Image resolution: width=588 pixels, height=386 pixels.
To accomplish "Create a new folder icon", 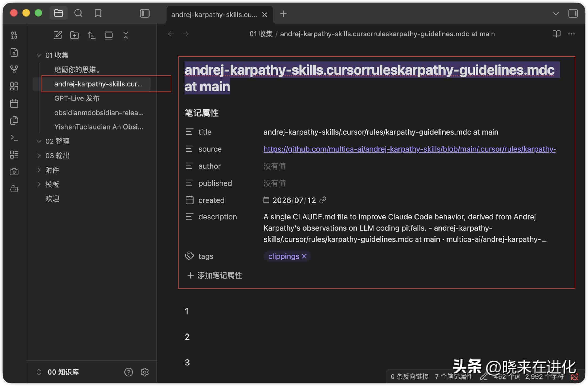I will pyautogui.click(x=75, y=35).
